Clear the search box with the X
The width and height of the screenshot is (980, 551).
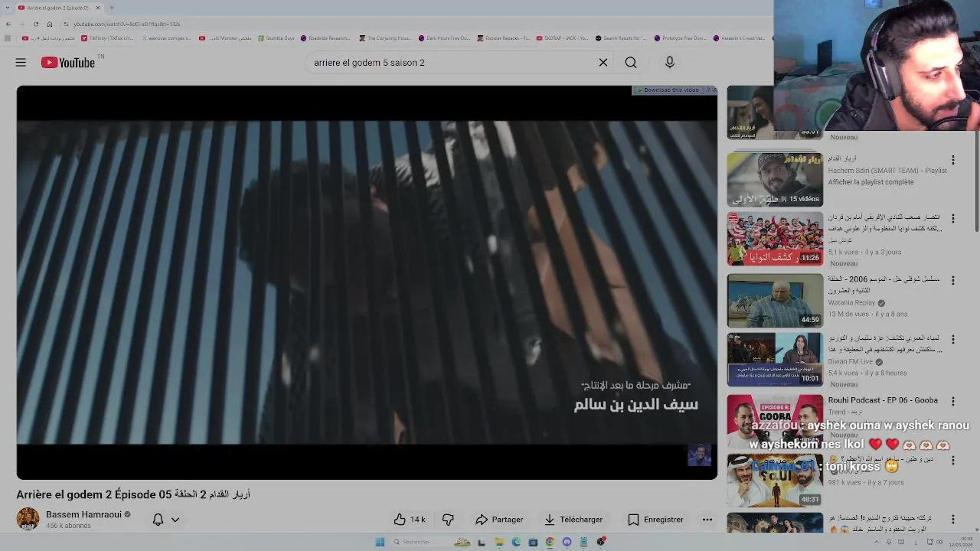[603, 63]
